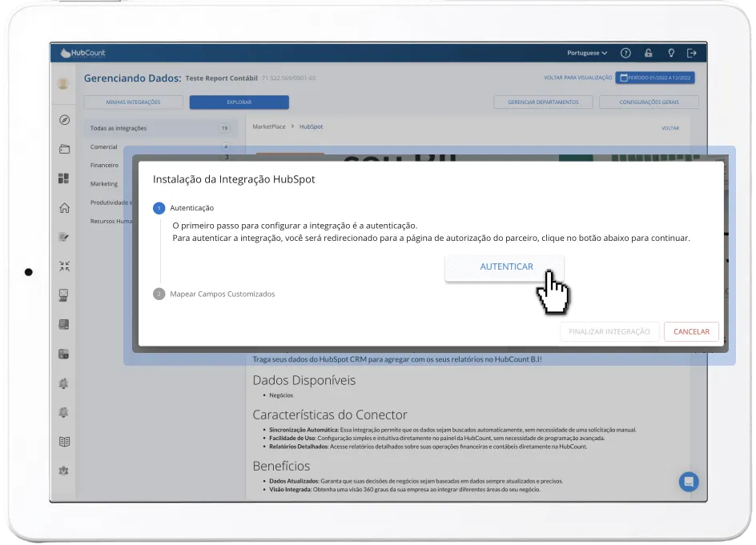Screen dimensions: 756x545
Task: Select the Financeiro category
Action: 104,166
